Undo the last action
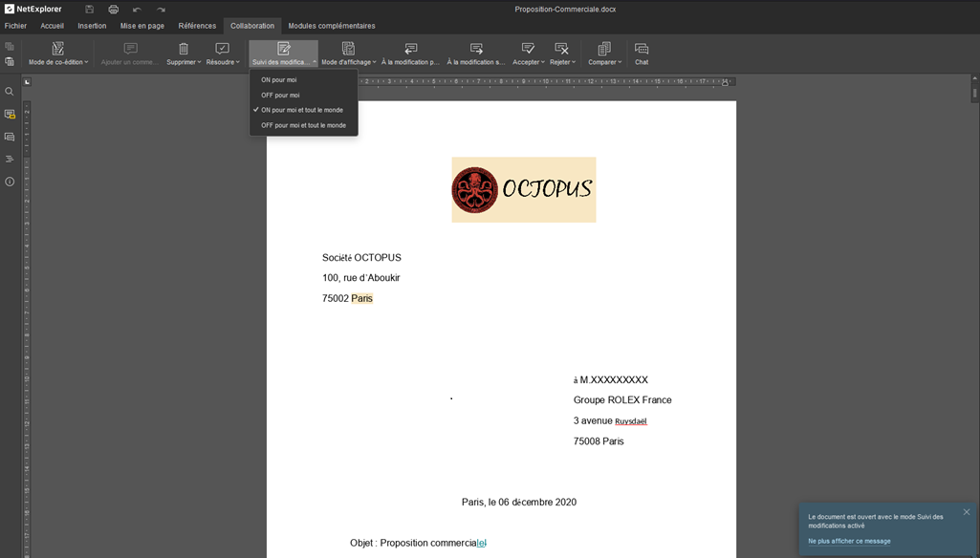Viewport: 980px width, 558px height. coord(137,9)
